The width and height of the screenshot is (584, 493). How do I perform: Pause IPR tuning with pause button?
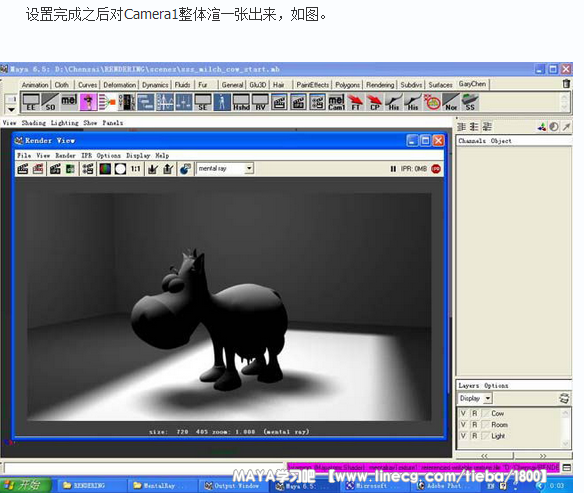tap(393, 169)
